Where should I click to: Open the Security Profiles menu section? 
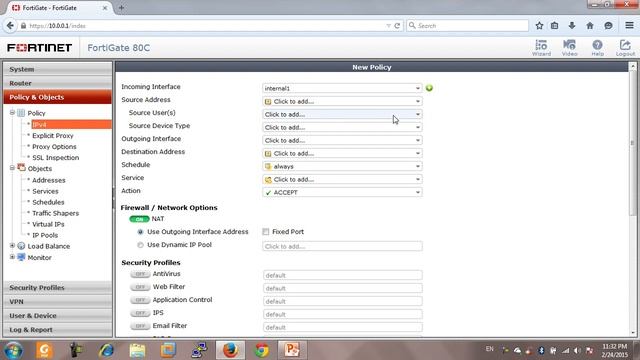click(x=58, y=287)
